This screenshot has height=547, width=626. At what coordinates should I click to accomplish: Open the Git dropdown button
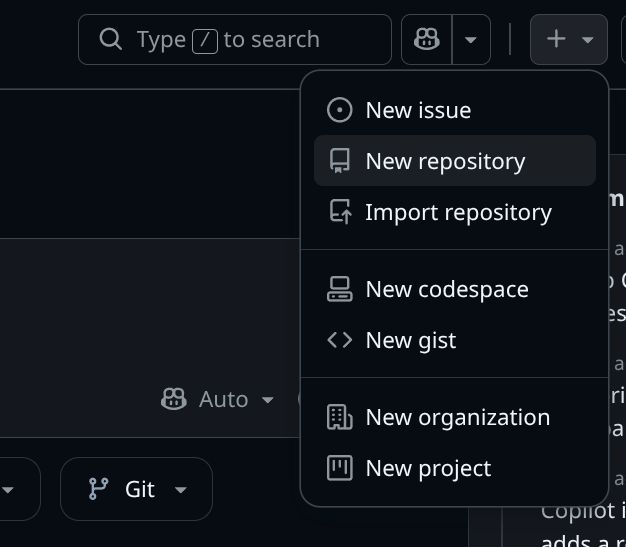[x=137, y=489]
